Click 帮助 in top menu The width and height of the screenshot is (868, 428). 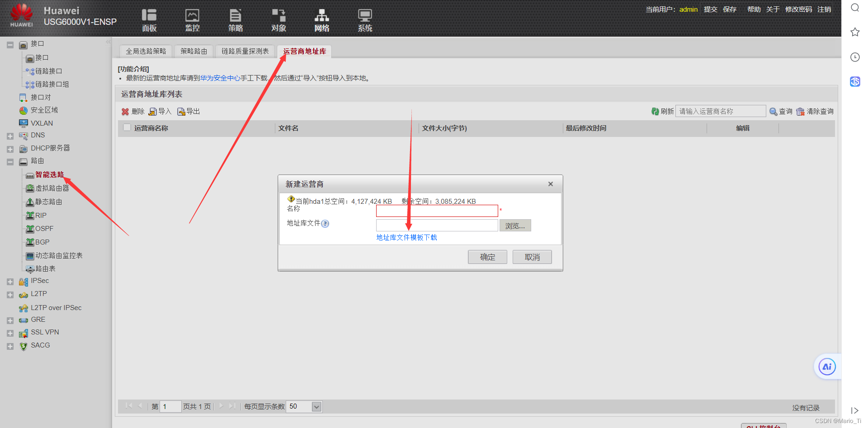pos(754,9)
